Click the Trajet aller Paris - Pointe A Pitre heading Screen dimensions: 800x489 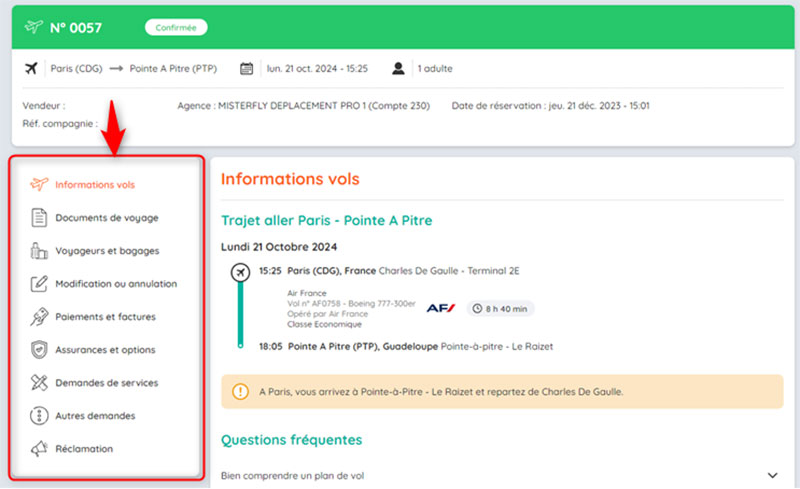[327, 221]
